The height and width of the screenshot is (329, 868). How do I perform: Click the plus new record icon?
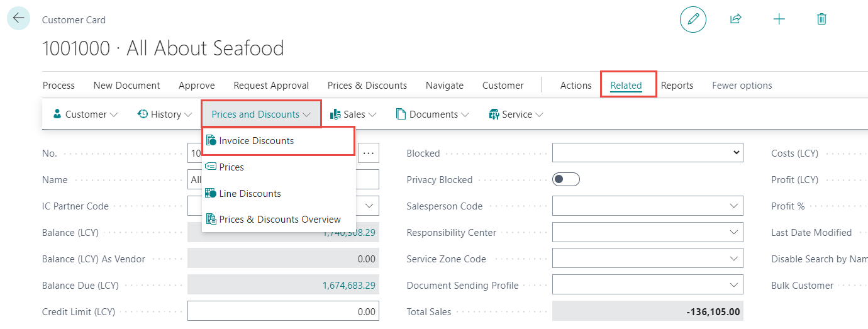(779, 19)
